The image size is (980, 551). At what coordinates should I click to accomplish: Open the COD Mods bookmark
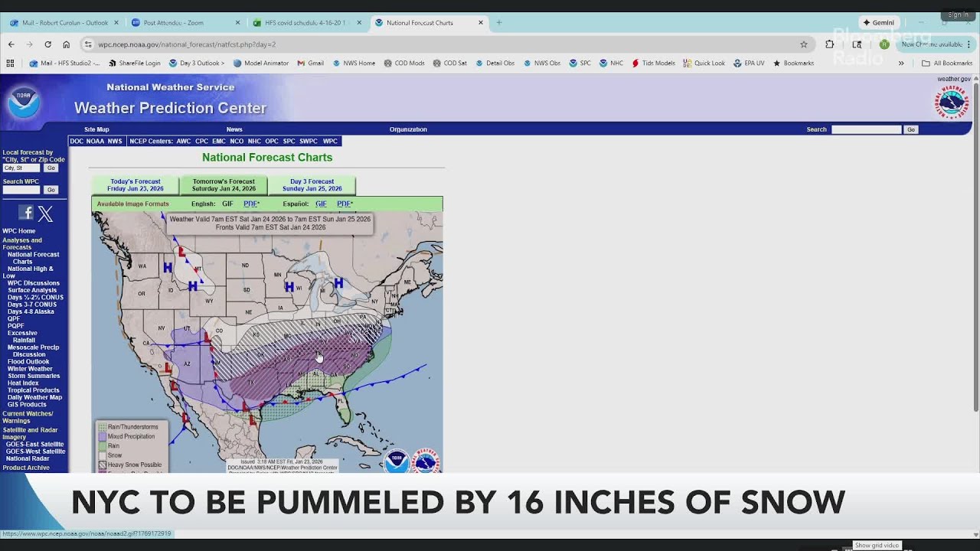(404, 64)
